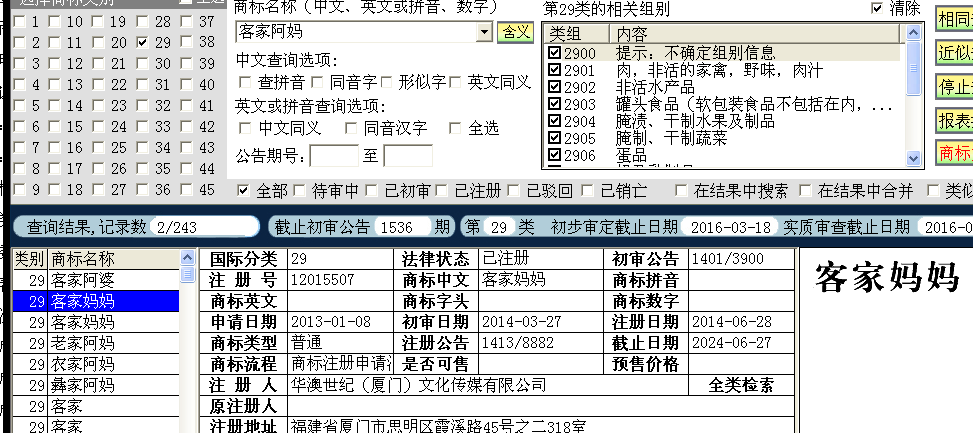Focus the 公告期号 start field

point(334,156)
